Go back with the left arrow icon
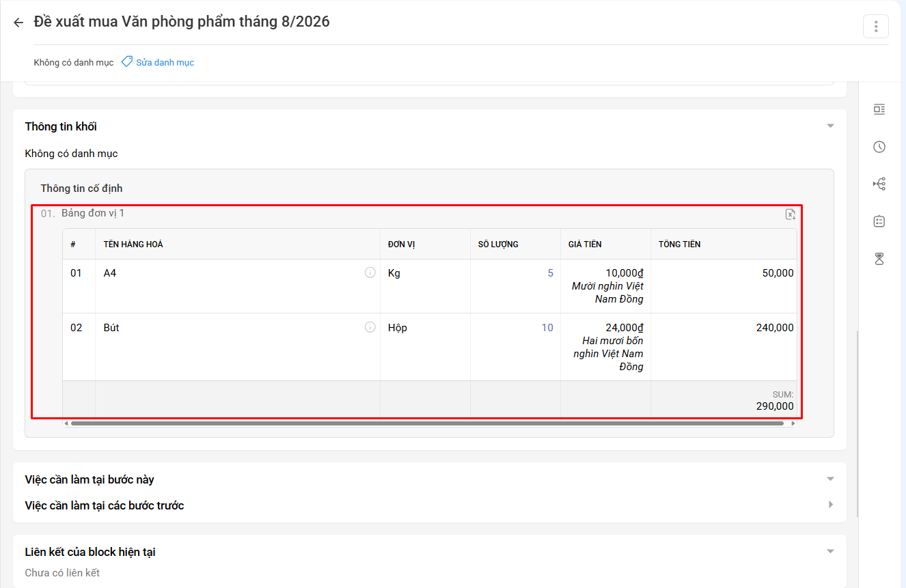906x588 pixels. tap(18, 23)
